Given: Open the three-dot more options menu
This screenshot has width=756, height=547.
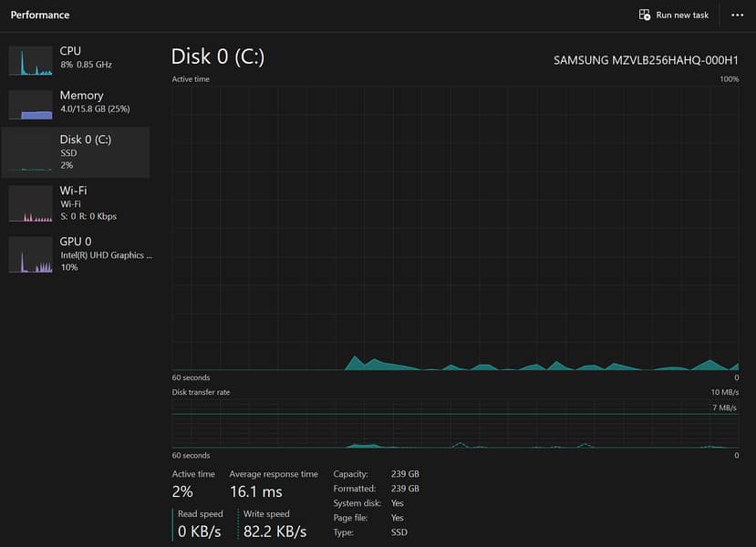Looking at the screenshot, I should tap(737, 15).
